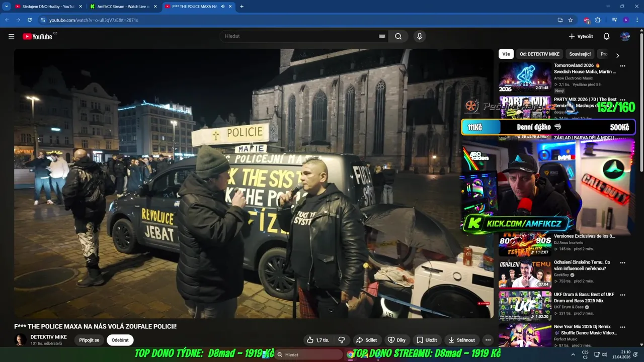
Task: Start voice search with the microphone
Action: click(420, 36)
